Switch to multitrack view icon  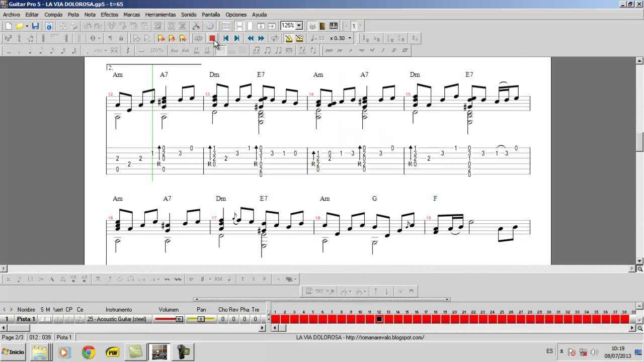tap(226, 26)
